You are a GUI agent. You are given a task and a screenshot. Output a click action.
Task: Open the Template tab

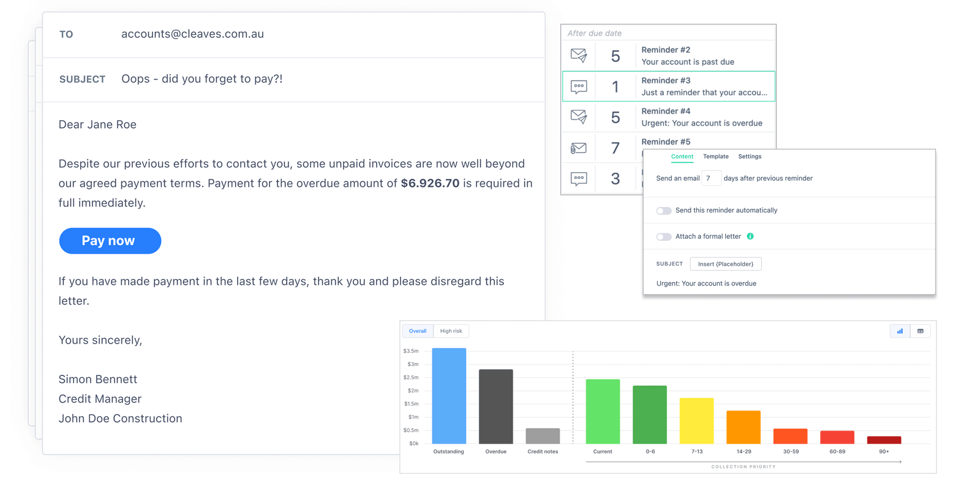point(715,157)
